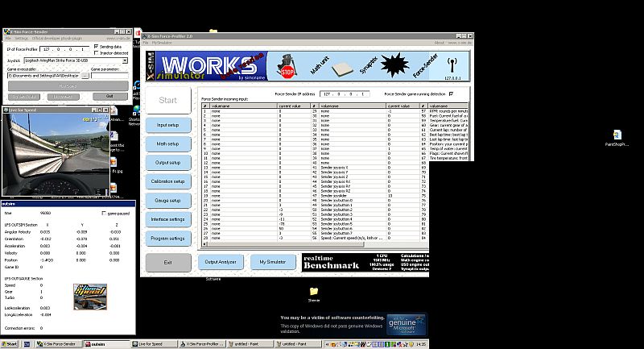Switch to X-Sim Force-Sender in the taskbar
Screen dimensions: 644x349
pyautogui.click(x=59, y=344)
